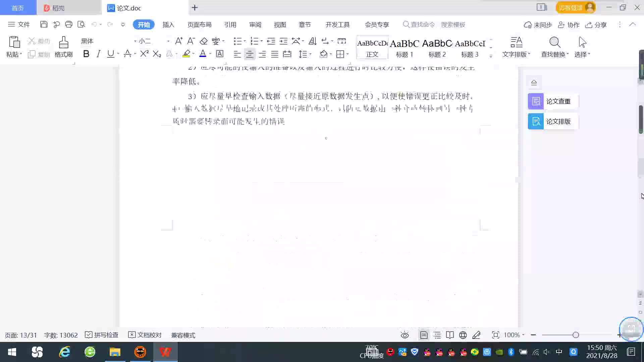Image resolution: width=644 pixels, height=362 pixels.
Task: Click the print icon in quick toolbar
Action: [x=69, y=24]
